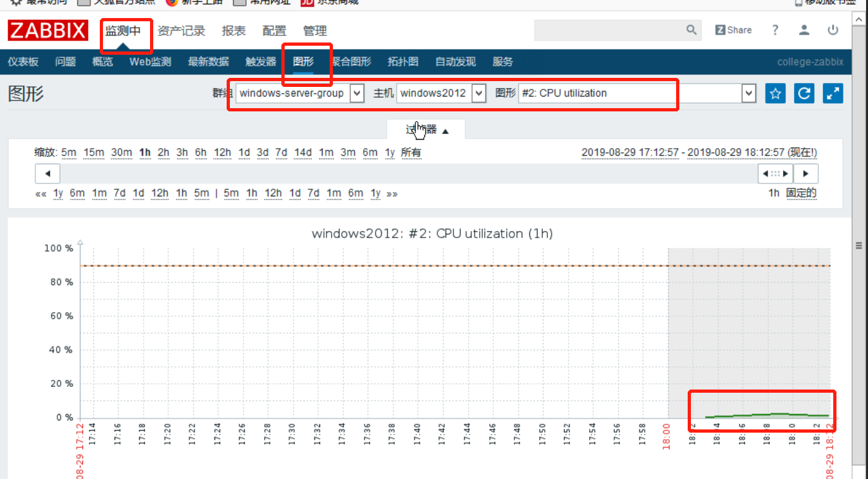Go to the 服务 submenu
The image size is (868, 479).
503,62
